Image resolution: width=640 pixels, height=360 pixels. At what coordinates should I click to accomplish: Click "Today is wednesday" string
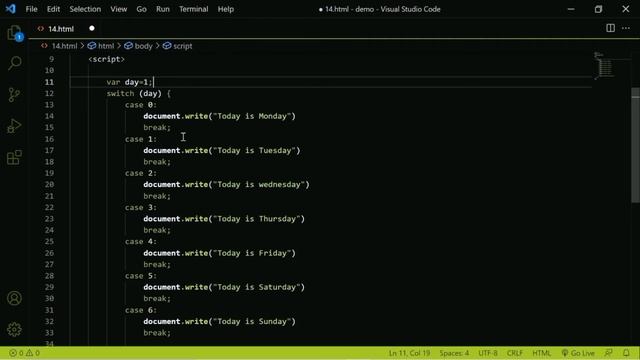point(259,184)
